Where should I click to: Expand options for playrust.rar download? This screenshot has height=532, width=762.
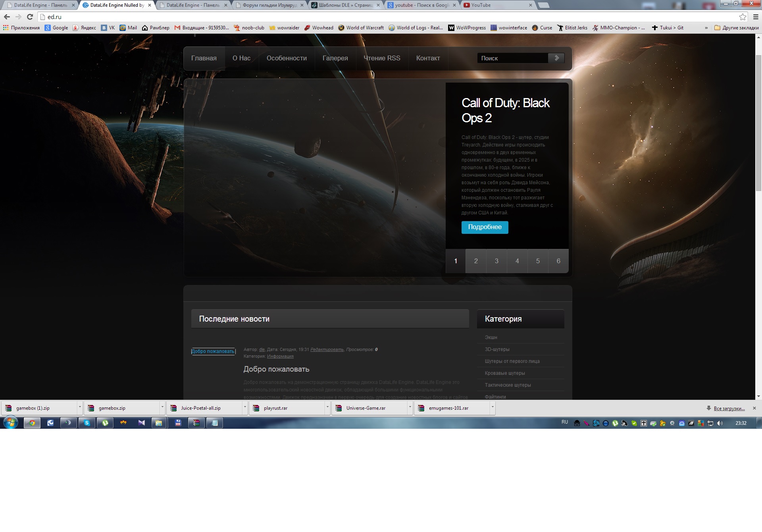point(327,408)
